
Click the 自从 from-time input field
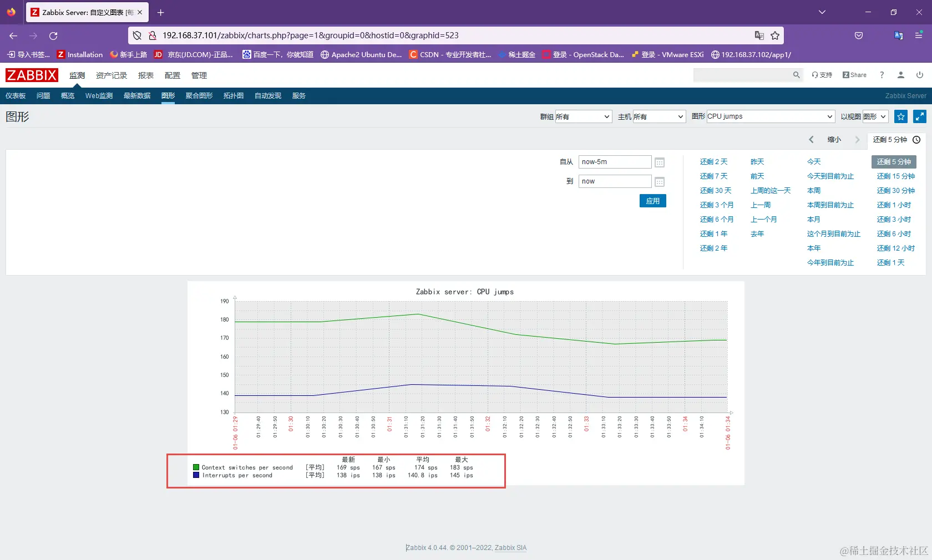pyautogui.click(x=615, y=162)
